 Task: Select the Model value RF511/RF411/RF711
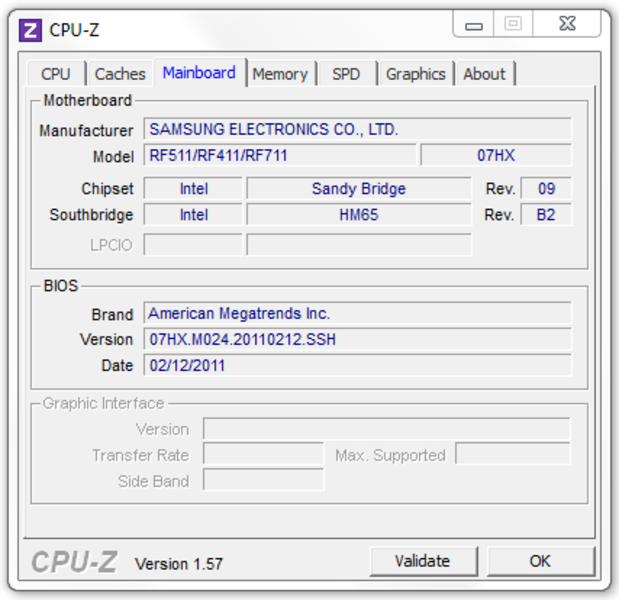click(x=279, y=155)
